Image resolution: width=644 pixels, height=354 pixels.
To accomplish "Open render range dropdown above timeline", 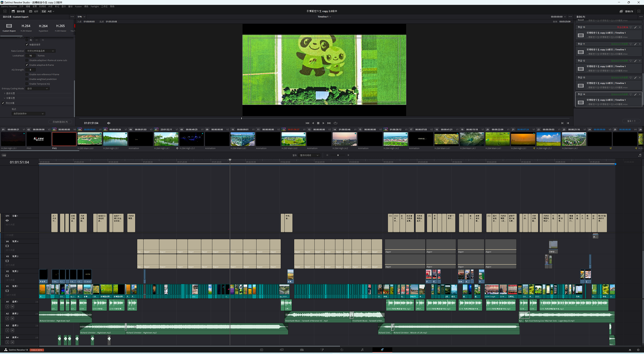I will [309, 155].
